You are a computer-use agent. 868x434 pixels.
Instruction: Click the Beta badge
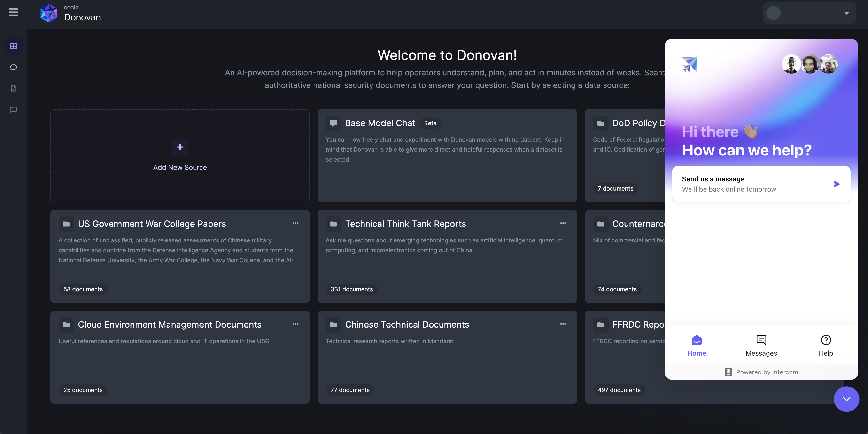430,123
